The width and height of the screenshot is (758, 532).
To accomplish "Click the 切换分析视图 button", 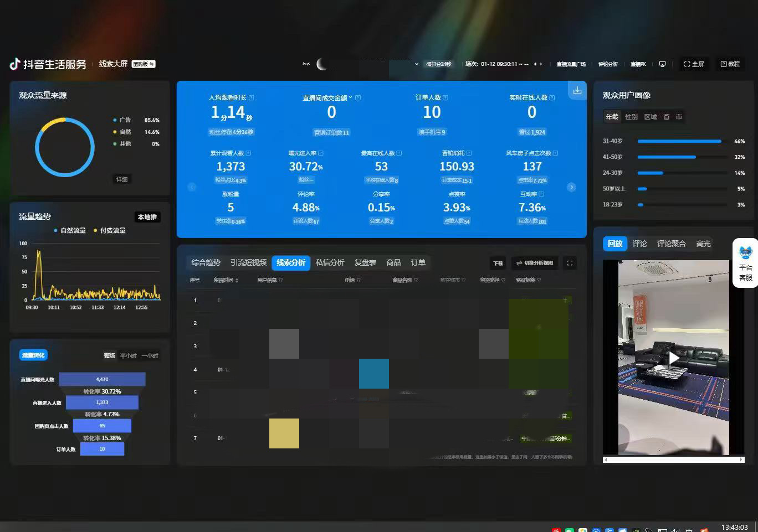I will pyautogui.click(x=535, y=263).
